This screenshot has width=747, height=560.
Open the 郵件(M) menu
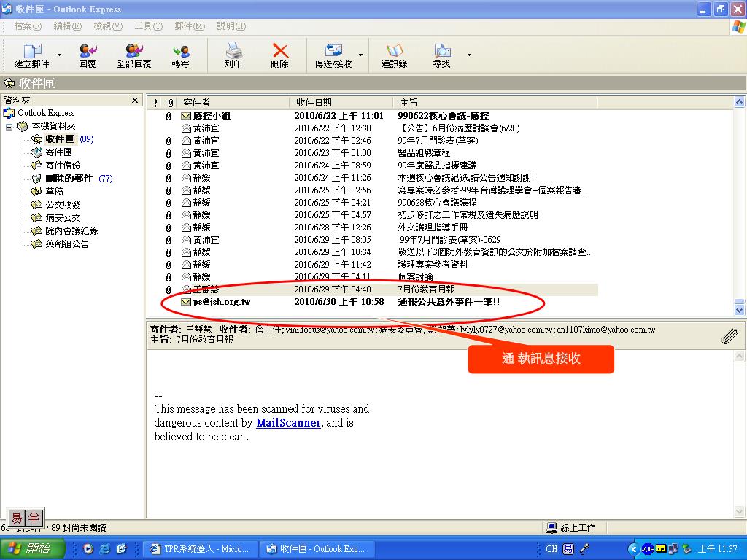tap(190, 26)
